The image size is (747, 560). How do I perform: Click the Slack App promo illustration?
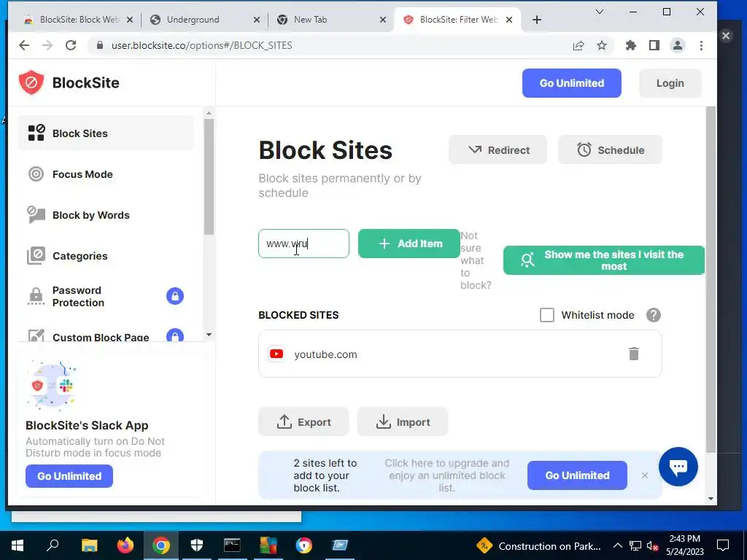(x=52, y=386)
